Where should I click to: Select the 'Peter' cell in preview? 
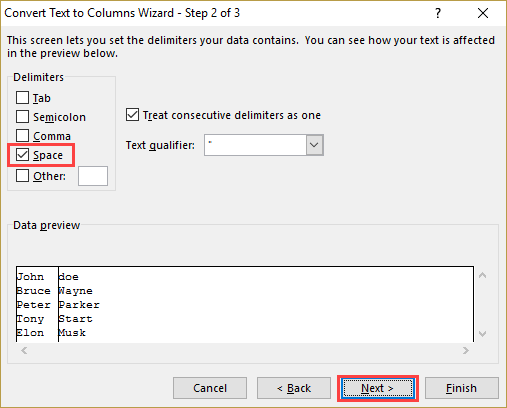point(34,305)
